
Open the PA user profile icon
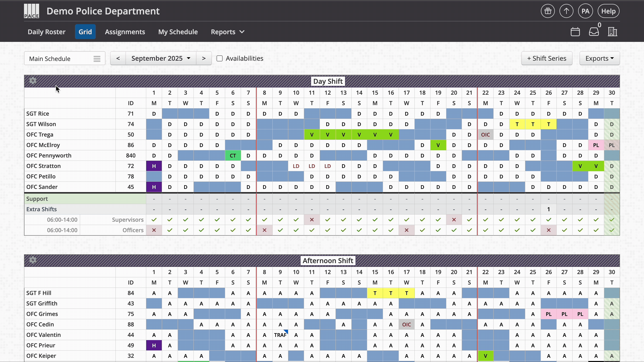pos(585,11)
